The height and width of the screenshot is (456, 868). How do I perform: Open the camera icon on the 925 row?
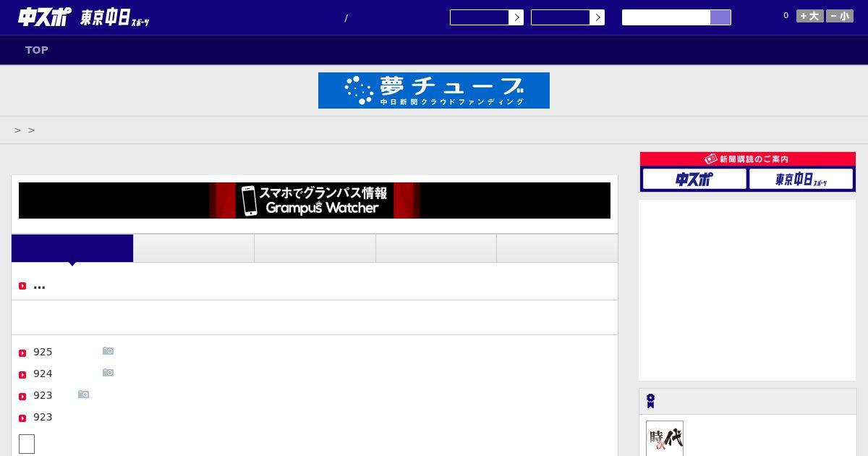point(108,351)
